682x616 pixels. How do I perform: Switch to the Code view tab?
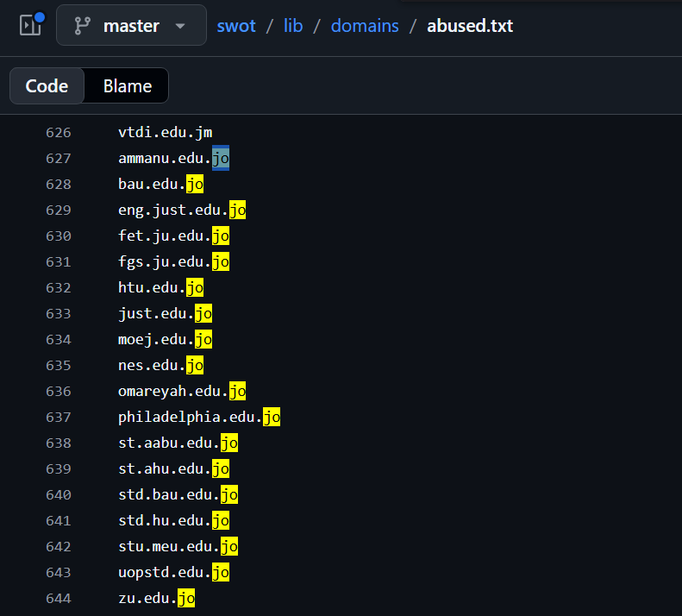[47, 85]
